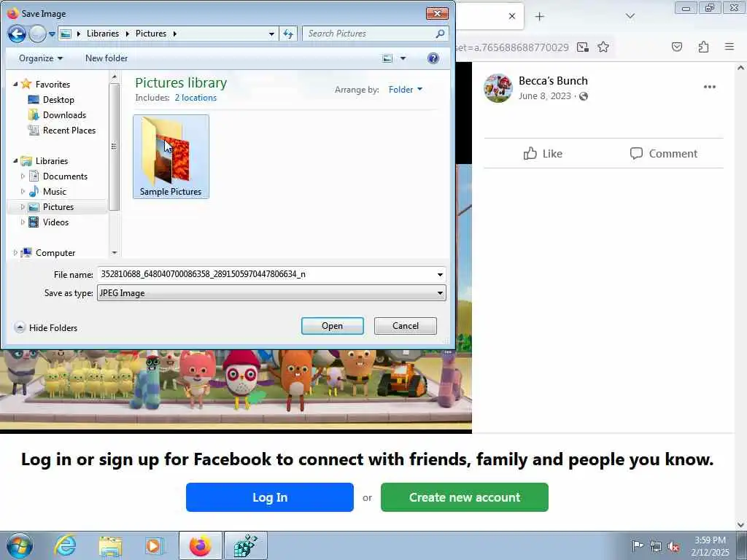The image size is (747, 560).
Task: Open a new Firefox tab
Action: point(539,17)
